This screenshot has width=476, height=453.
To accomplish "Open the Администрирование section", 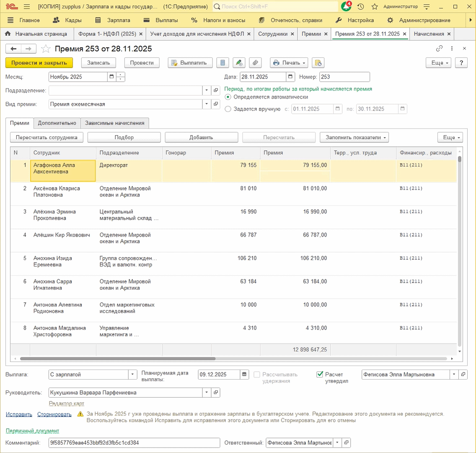I will 419,20.
